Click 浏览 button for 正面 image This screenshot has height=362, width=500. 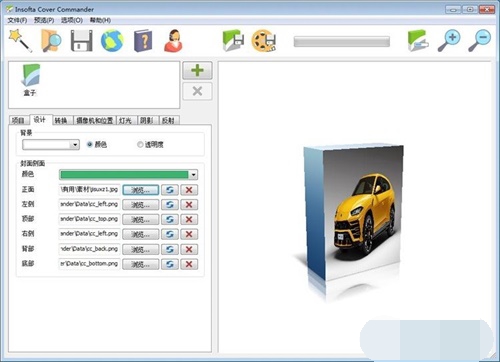point(140,190)
